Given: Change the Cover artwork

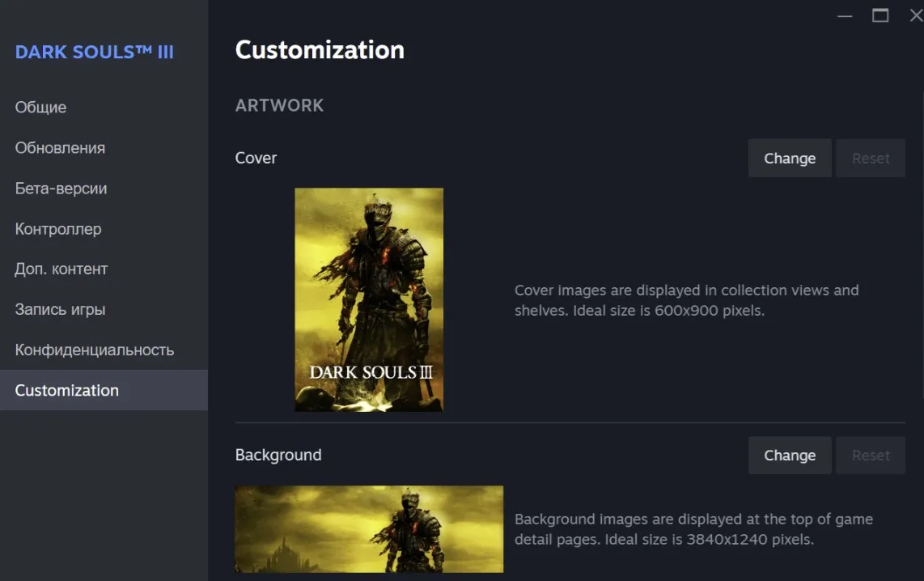Looking at the screenshot, I should pyautogui.click(x=790, y=158).
